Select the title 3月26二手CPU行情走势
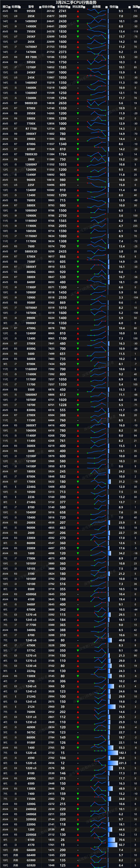The image size is (140, 868). [76, 2]
